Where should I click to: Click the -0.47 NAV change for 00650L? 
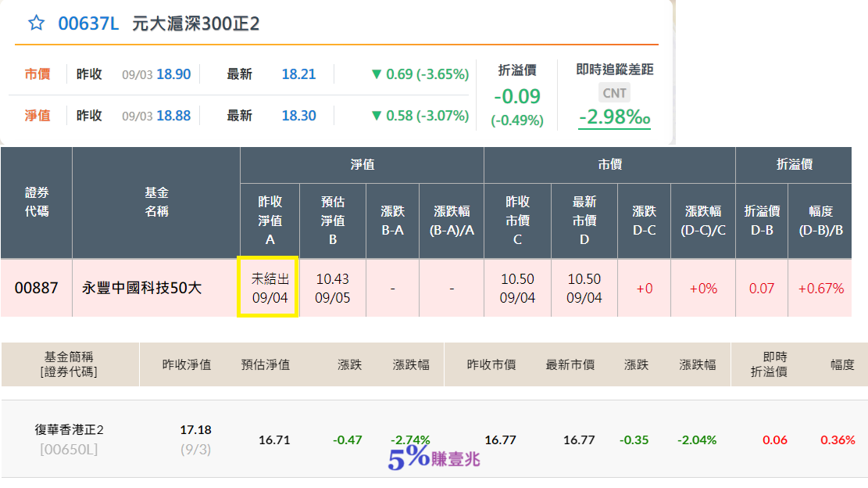348,440
